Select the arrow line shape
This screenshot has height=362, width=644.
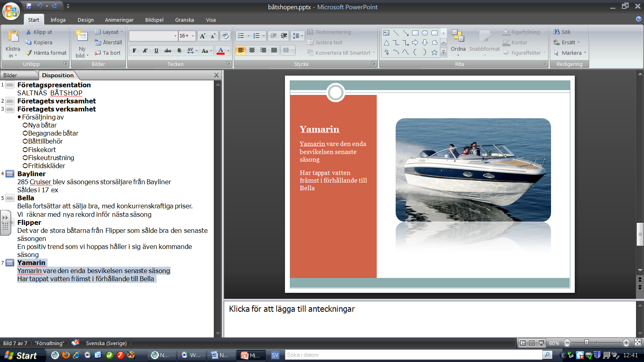pyautogui.click(x=406, y=33)
